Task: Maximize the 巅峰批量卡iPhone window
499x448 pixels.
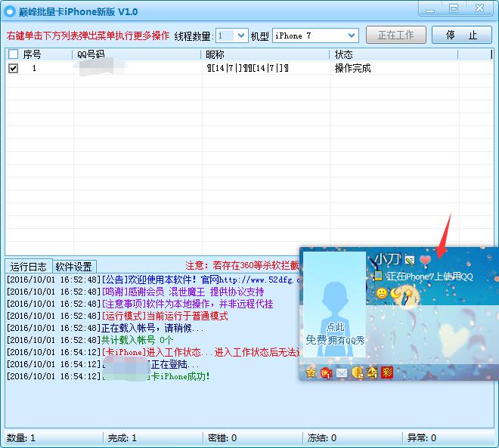Action: coord(454,8)
